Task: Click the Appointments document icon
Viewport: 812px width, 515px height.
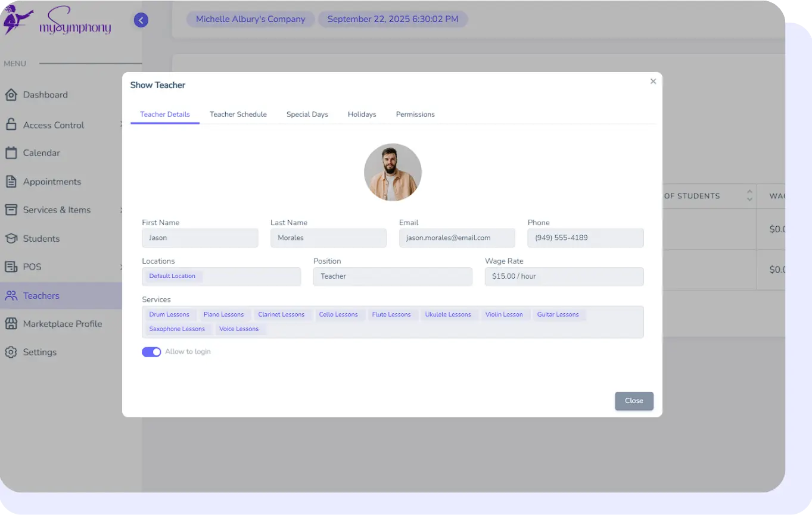Action: coord(11,182)
